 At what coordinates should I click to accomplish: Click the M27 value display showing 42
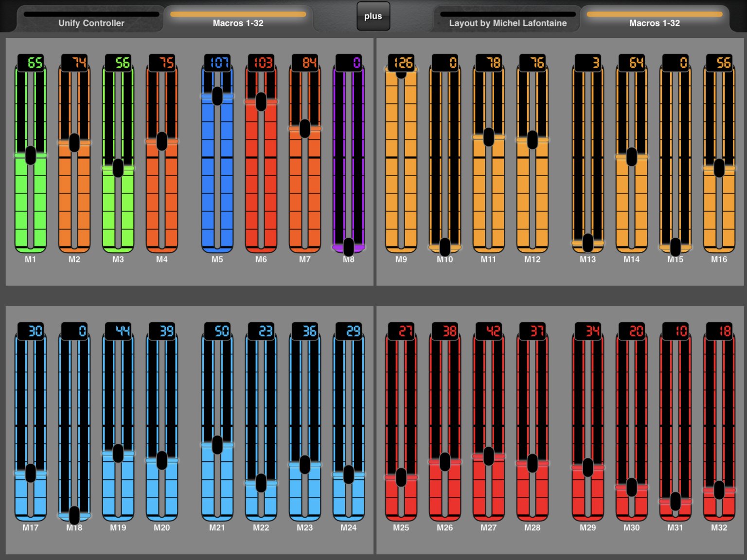coord(489,331)
